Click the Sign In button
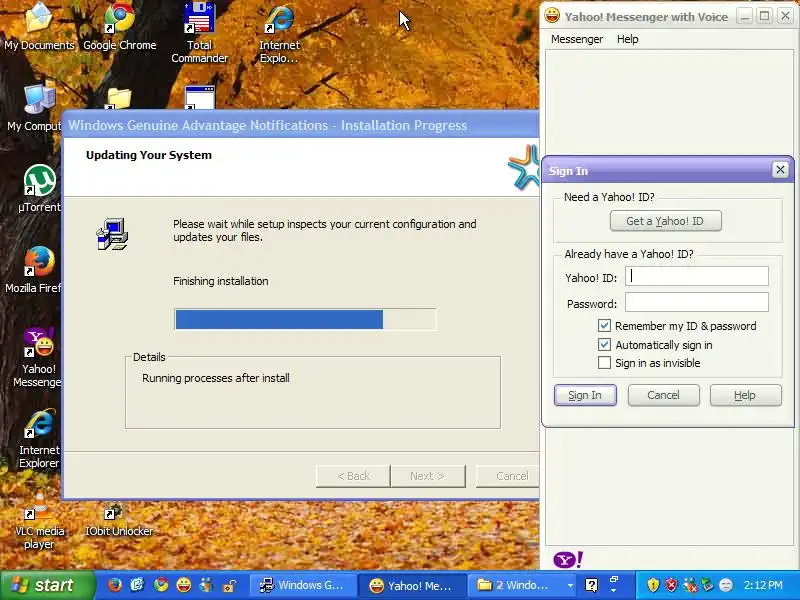Screen dimensions: 800x600 [585, 395]
